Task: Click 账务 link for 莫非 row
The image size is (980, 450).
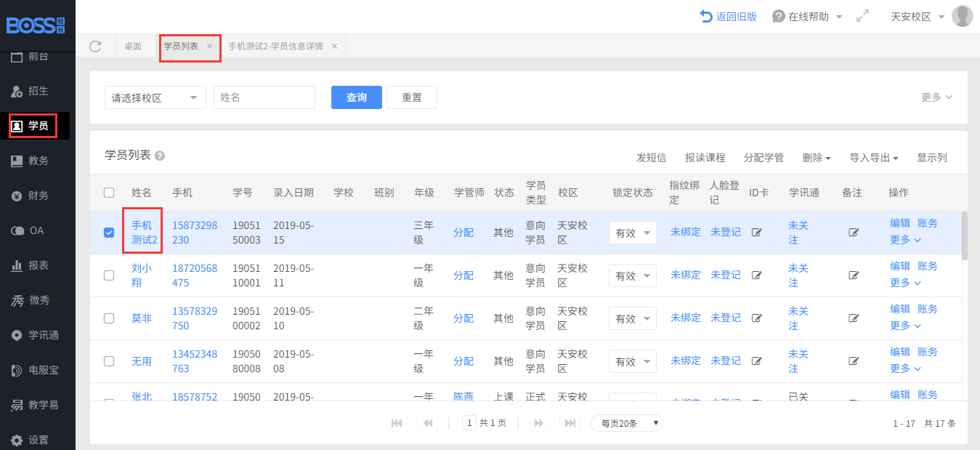Action: (x=928, y=309)
